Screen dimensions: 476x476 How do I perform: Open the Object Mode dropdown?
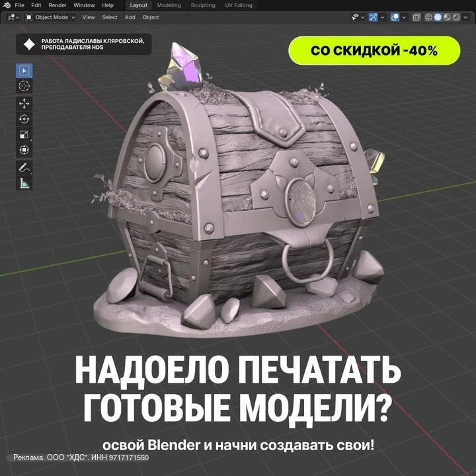coord(50,17)
